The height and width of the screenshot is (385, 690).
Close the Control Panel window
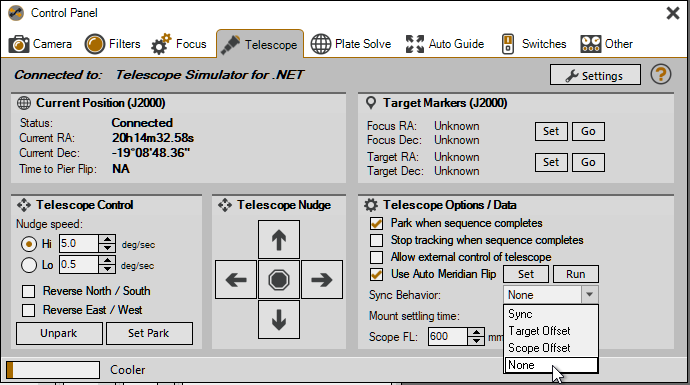(673, 13)
